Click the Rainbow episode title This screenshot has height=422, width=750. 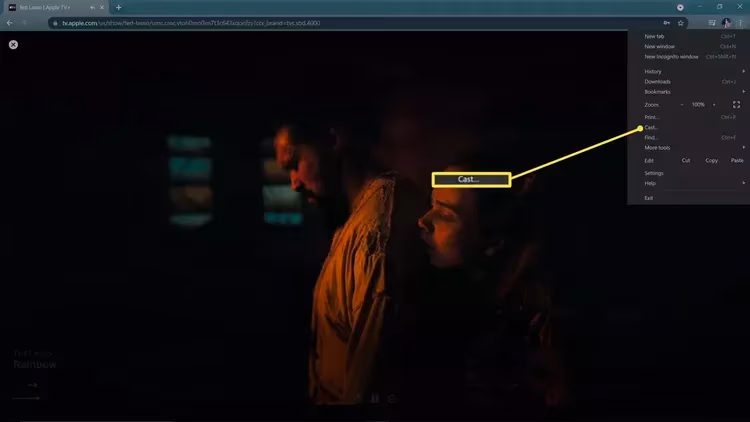click(35, 365)
